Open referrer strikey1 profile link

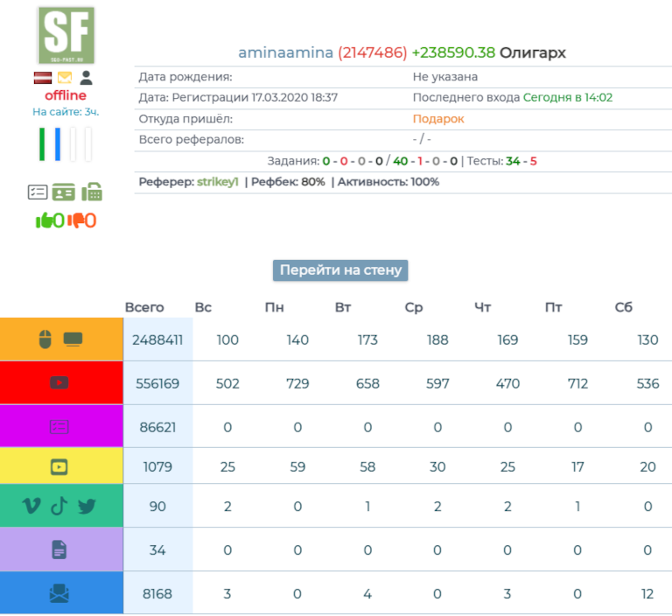tap(218, 182)
